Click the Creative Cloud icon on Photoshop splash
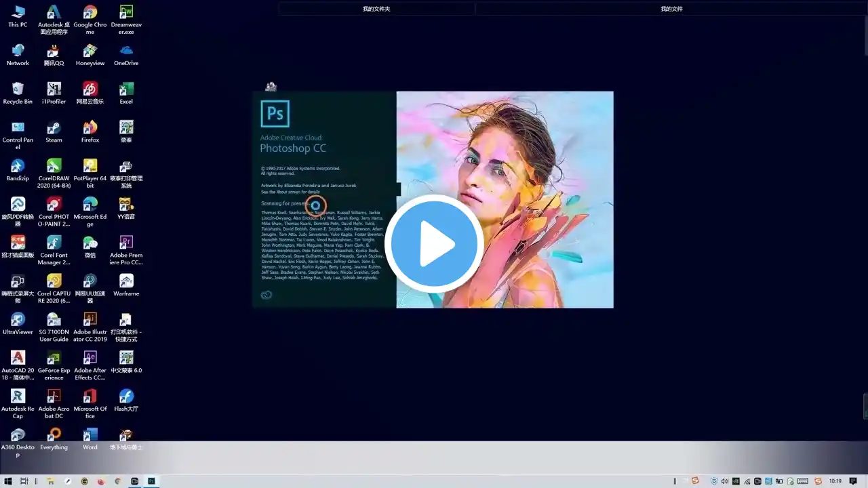 point(267,295)
